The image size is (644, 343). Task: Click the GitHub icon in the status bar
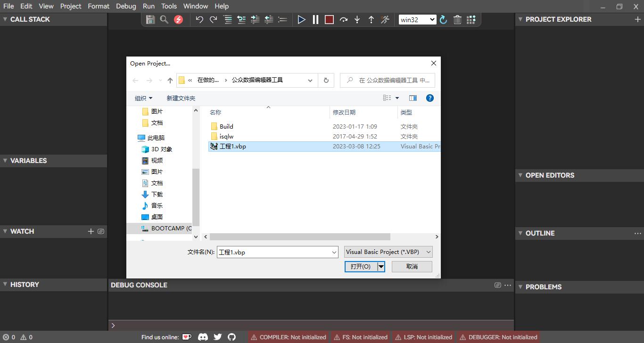231,337
